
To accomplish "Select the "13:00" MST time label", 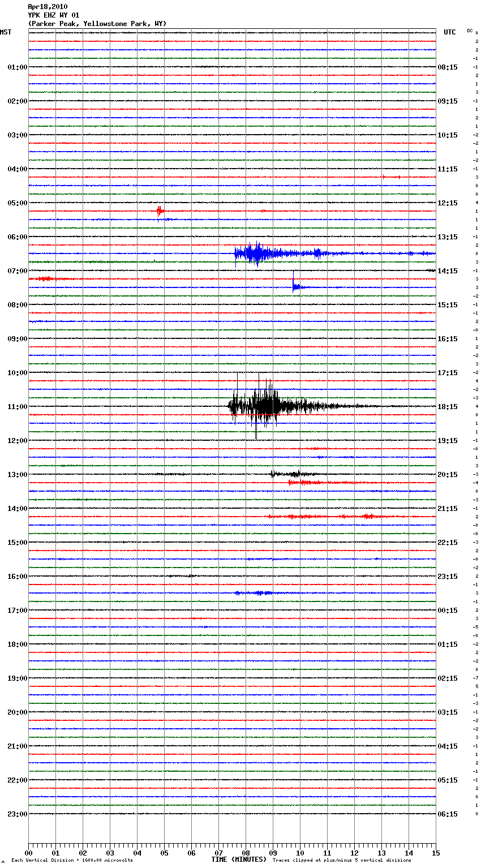I will 18,475.
